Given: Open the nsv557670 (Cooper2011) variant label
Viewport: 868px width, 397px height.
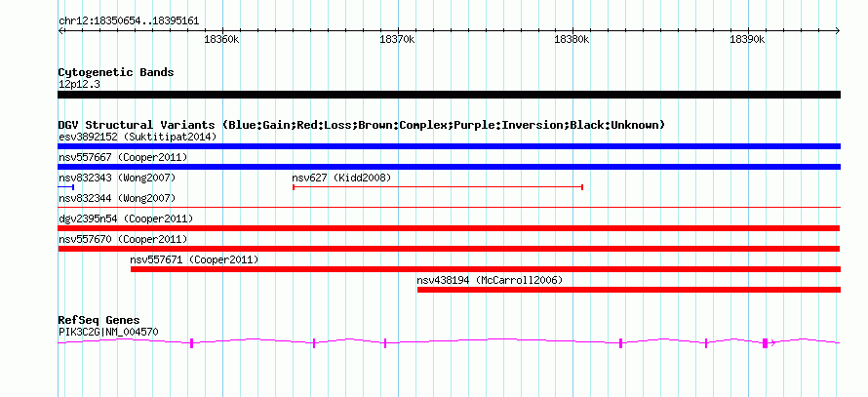Looking at the screenshot, I should [123, 239].
